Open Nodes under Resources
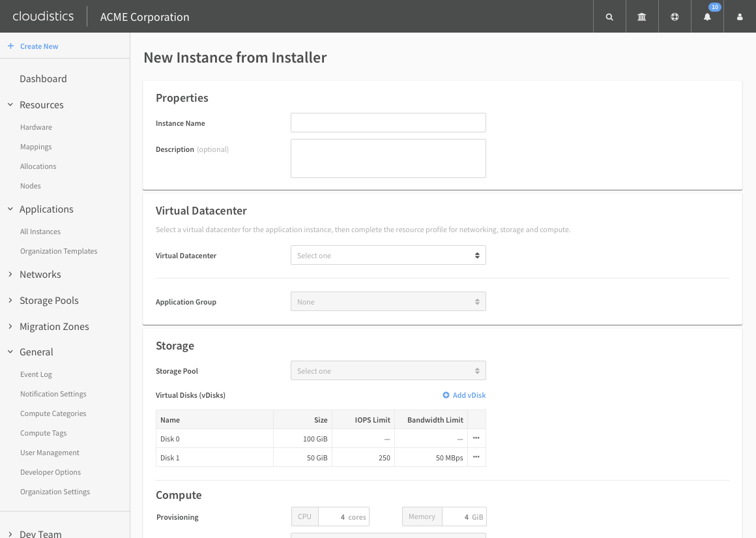Viewport: 756px width, 538px height. (31, 186)
